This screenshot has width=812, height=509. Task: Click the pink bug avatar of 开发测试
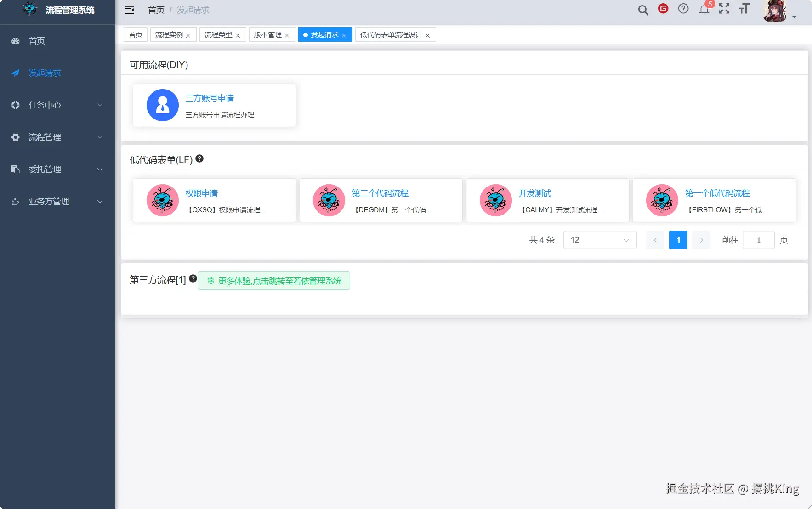(496, 200)
